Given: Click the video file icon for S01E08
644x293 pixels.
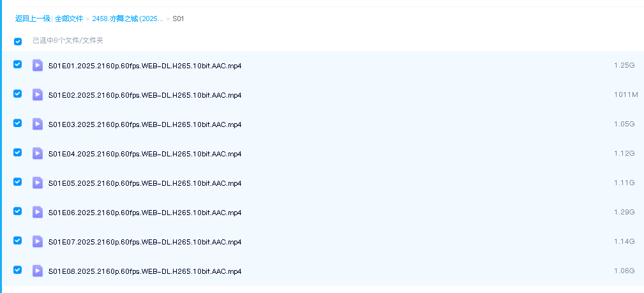Looking at the screenshot, I should [38, 271].
